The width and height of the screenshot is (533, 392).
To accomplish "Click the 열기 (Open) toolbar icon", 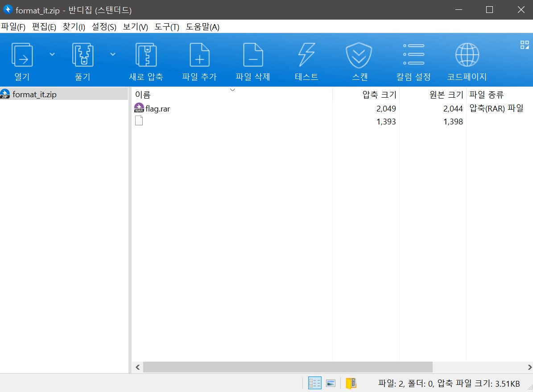I will 22,55.
